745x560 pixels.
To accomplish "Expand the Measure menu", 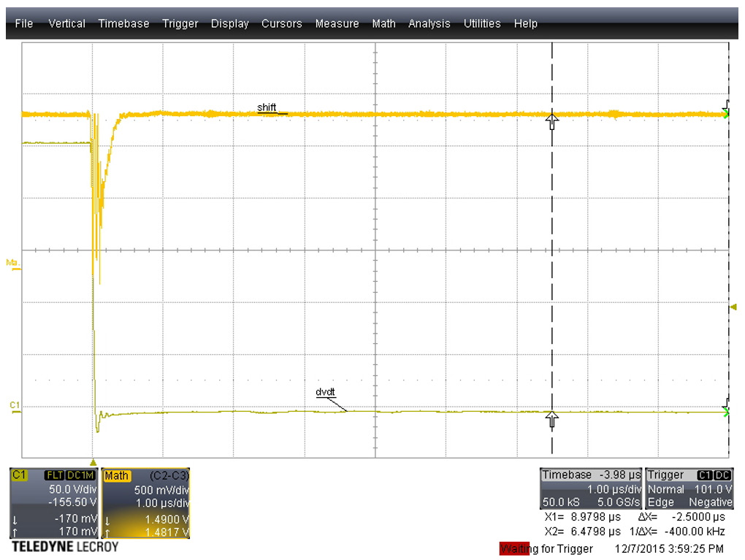I will pyautogui.click(x=337, y=23).
